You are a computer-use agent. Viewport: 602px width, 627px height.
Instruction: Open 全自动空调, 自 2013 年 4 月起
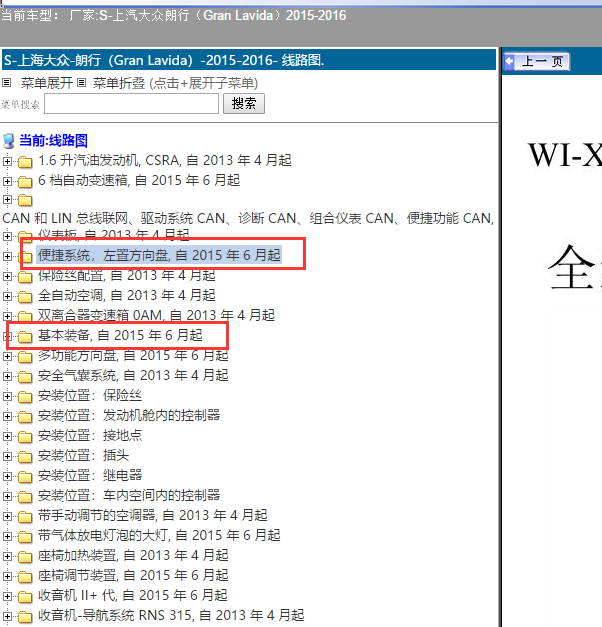(126, 295)
